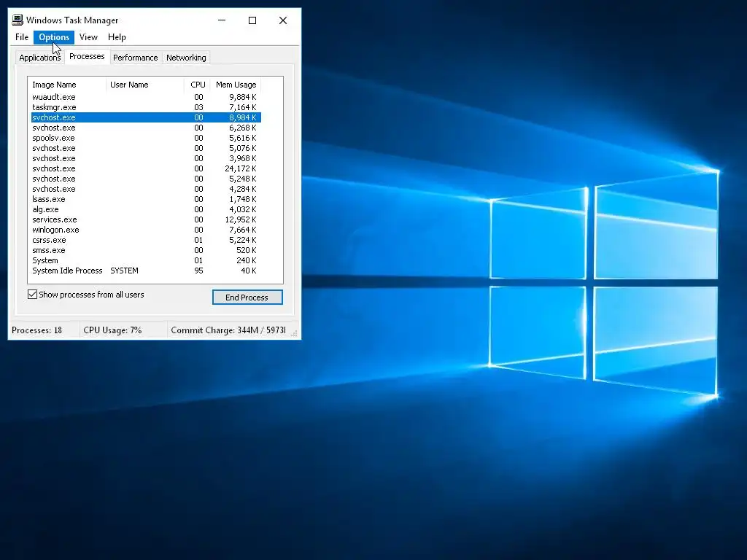Select the lsass.exe process row
Screen dimensions: 747x560
pos(144,199)
